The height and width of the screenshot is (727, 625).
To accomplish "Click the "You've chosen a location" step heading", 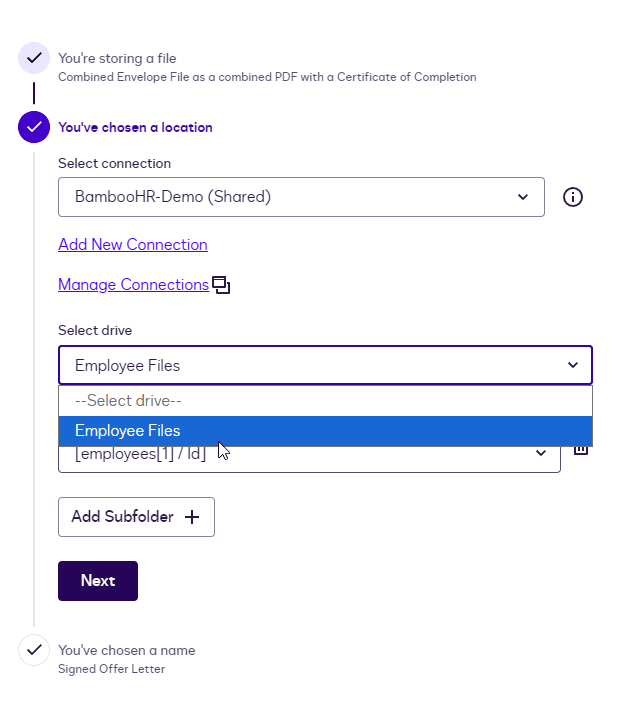I will [x=135, y=127].
